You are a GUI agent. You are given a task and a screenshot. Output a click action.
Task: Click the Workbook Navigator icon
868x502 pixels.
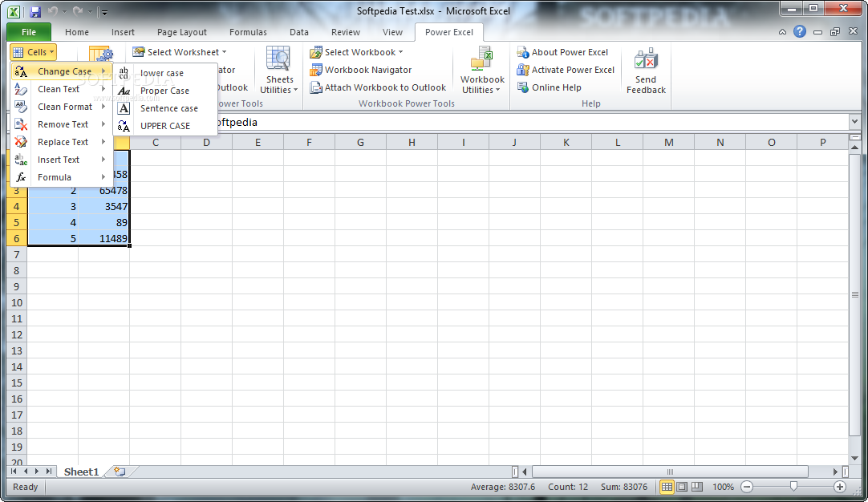[315, 70]
